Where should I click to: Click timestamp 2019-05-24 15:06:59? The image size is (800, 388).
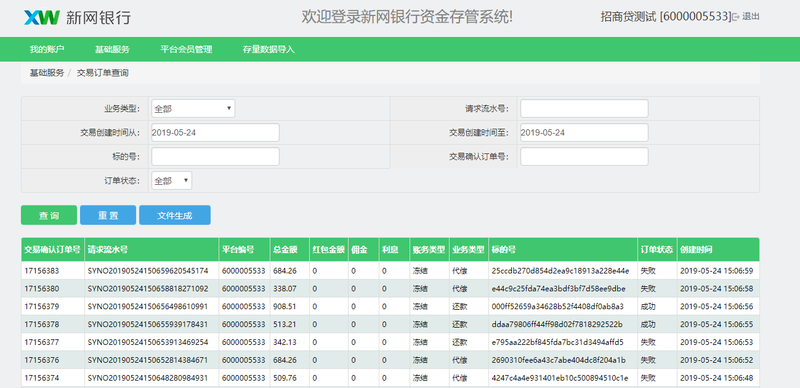click(x=717, y=271)
